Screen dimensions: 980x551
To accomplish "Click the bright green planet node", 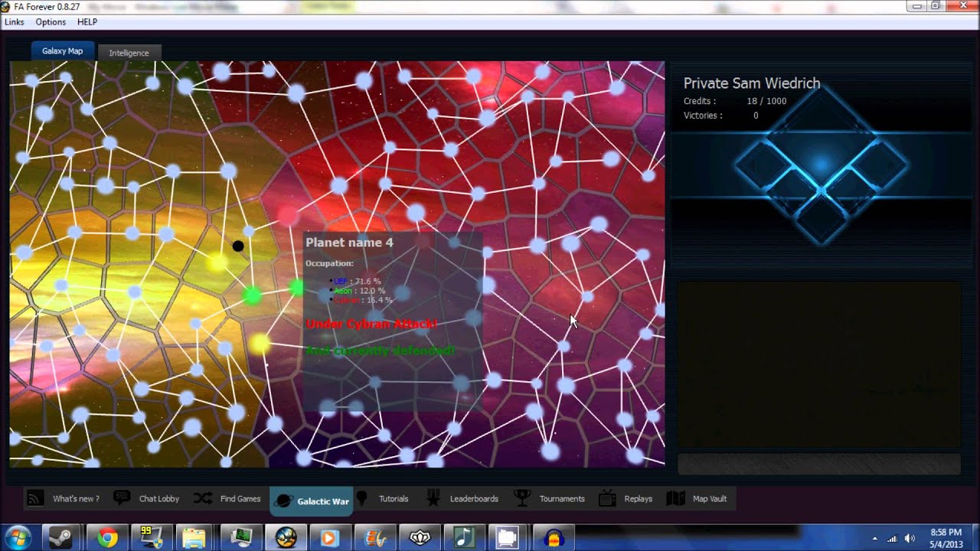I will [x=252, y=295].
